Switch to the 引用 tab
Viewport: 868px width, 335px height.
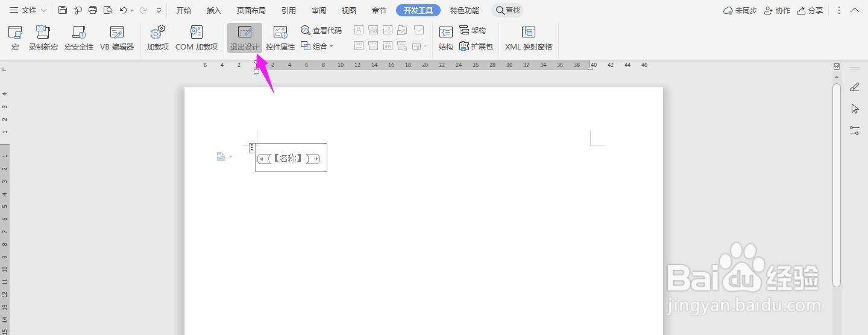pos(288,10)
